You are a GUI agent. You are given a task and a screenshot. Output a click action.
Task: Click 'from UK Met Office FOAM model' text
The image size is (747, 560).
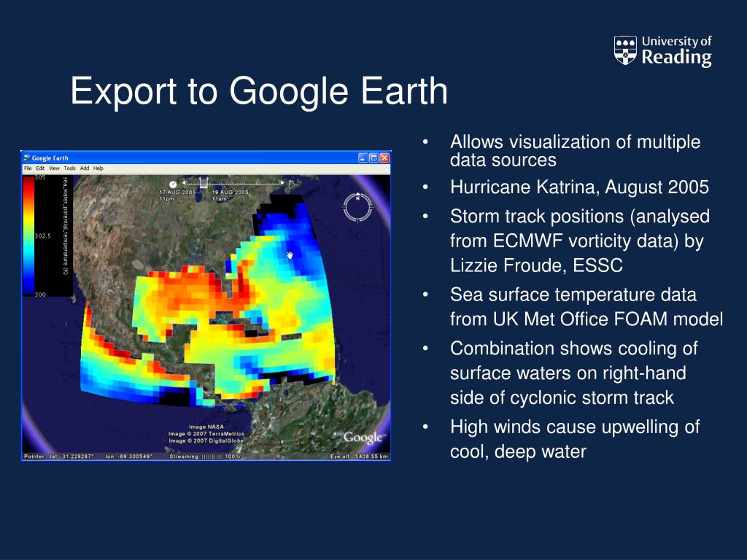coord(587,319)
